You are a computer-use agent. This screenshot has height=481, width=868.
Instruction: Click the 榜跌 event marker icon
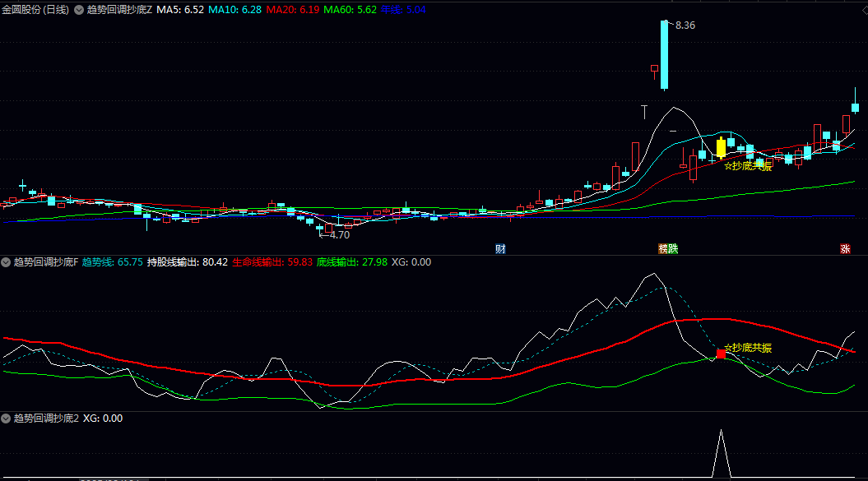(x=667, y=248)
